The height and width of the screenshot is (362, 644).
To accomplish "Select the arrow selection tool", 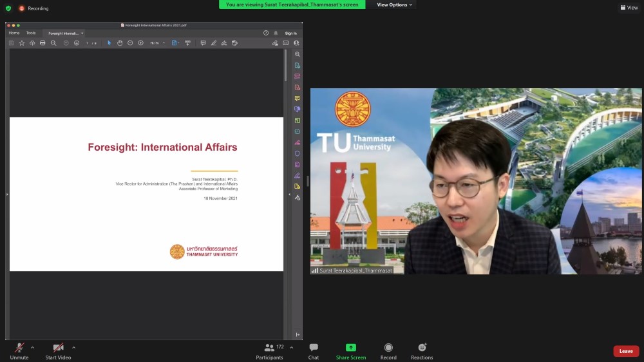I will [109, 43].
